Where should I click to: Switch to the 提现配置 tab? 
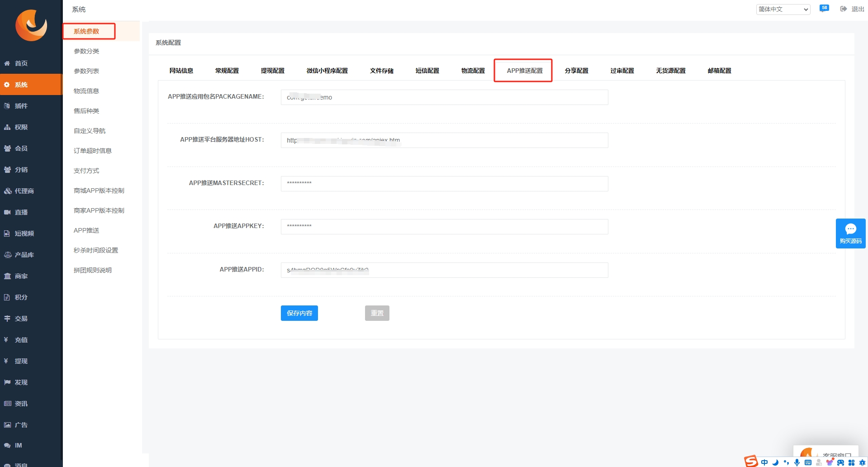pyautogui.click(x=273, y=71)
